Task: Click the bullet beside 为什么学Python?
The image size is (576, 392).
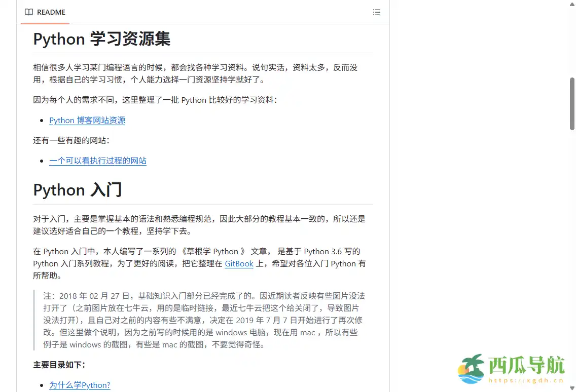Action: click(43, 385)
